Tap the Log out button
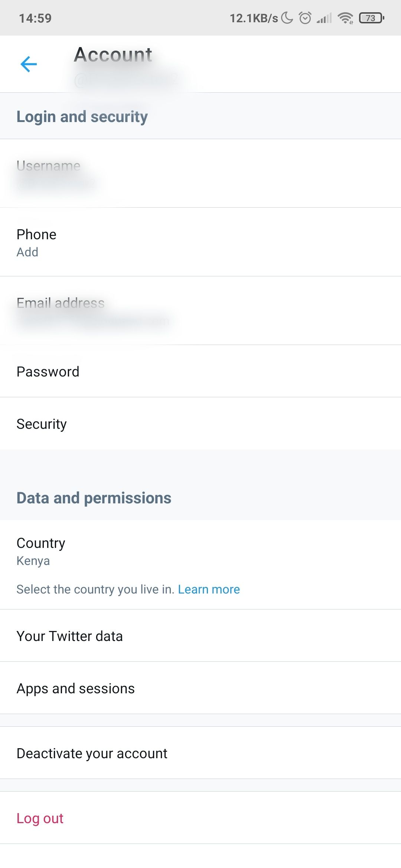401x868 pixels. pos(40,818)
